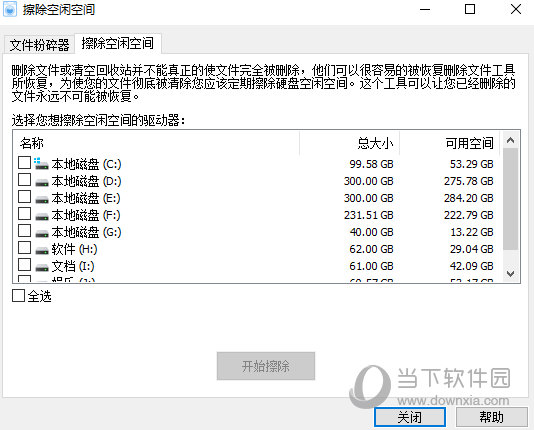Viewport: 534px width, 430px height.
Task: Click the drive list scrollbar thumb
Action: (x=510, y=199)
